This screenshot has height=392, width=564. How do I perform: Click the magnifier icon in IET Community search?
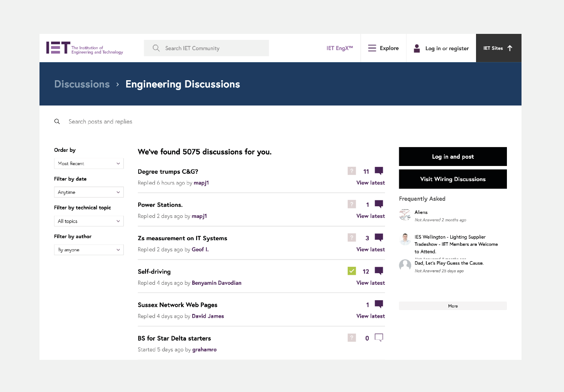point(156,48)
